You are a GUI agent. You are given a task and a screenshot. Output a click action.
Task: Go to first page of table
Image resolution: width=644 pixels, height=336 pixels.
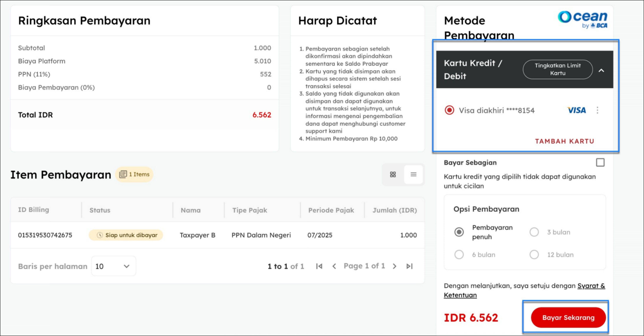[x=319, y=266]
